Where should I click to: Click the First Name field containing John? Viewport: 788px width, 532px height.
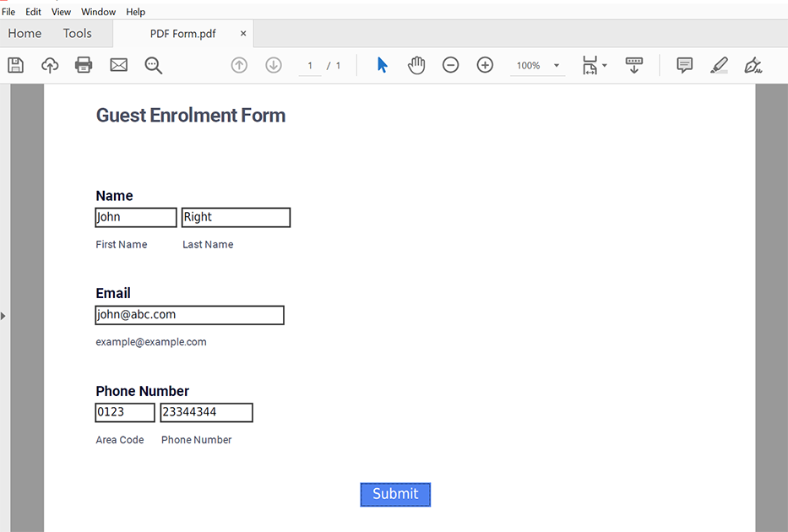[136, 218]
